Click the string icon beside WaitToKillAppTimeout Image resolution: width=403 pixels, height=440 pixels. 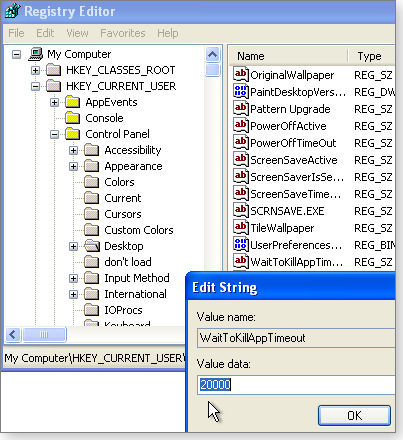click(241, 261)
